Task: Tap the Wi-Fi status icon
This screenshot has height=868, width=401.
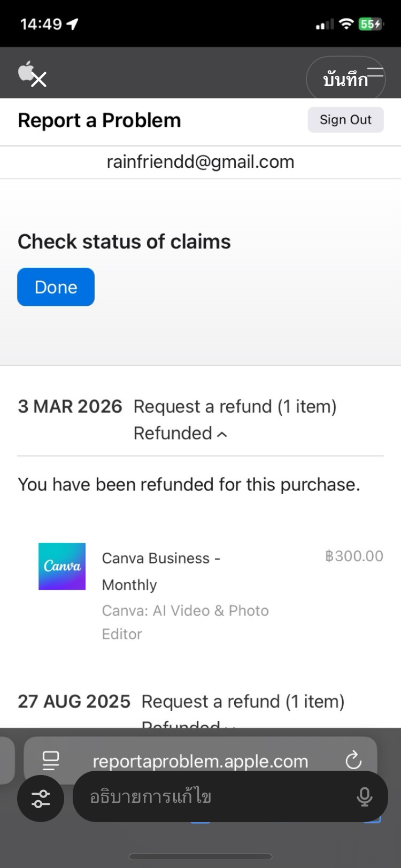Action: point(346,24)
